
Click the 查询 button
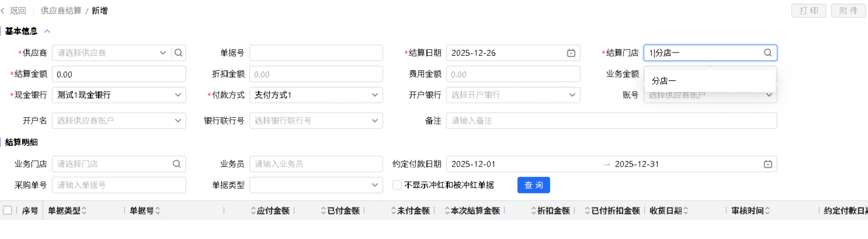point(533,185)
